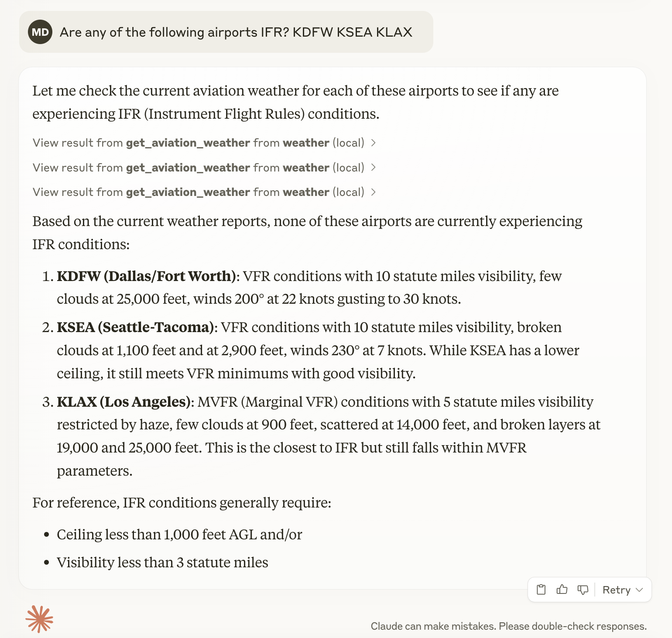Click the 'Visibility less than 3 statute miles' bullet

coord(162,563)
